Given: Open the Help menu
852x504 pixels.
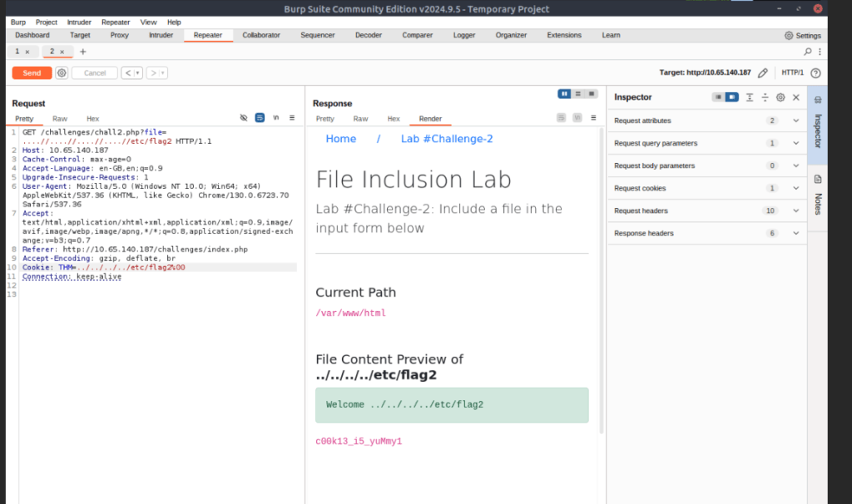Looking at the screenshot, I should 174,22.
